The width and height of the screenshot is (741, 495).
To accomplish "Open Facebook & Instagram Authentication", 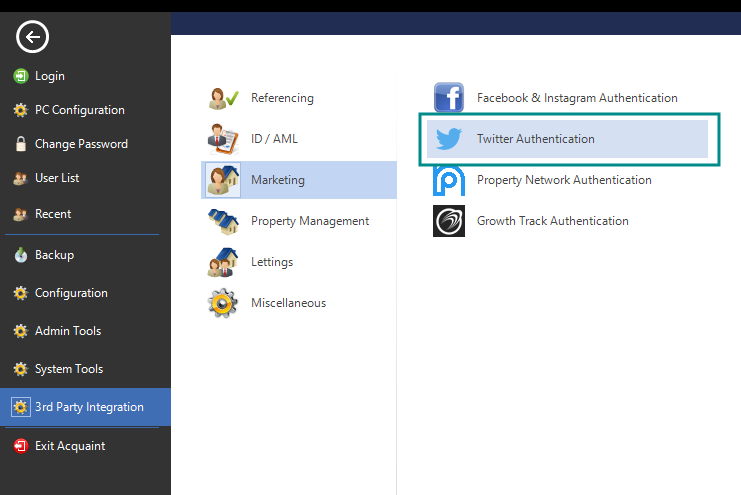I will pyautogui.click(x=577, y=98).
